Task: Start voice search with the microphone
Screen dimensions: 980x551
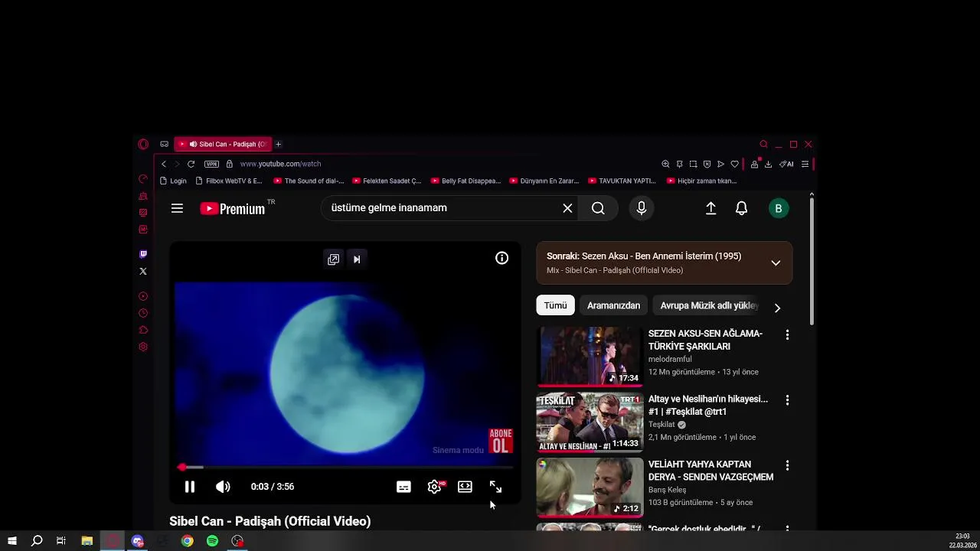Action: [642, 208]
